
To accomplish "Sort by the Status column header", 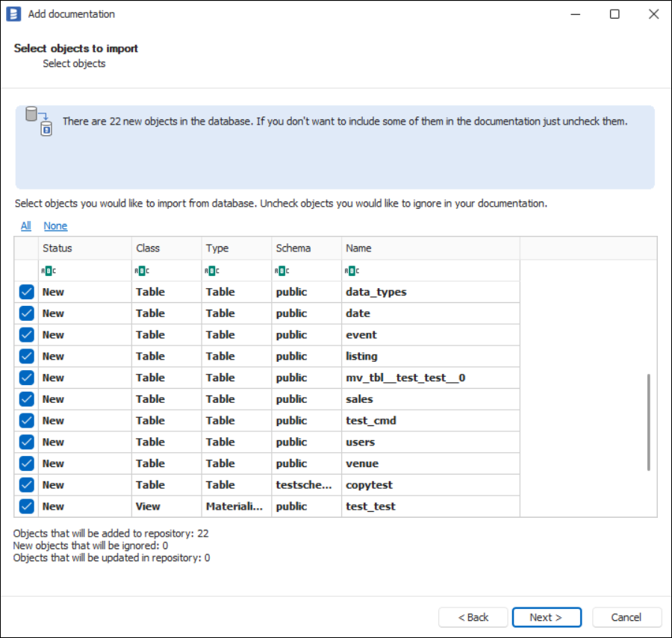I will click(x=85, y=248).
